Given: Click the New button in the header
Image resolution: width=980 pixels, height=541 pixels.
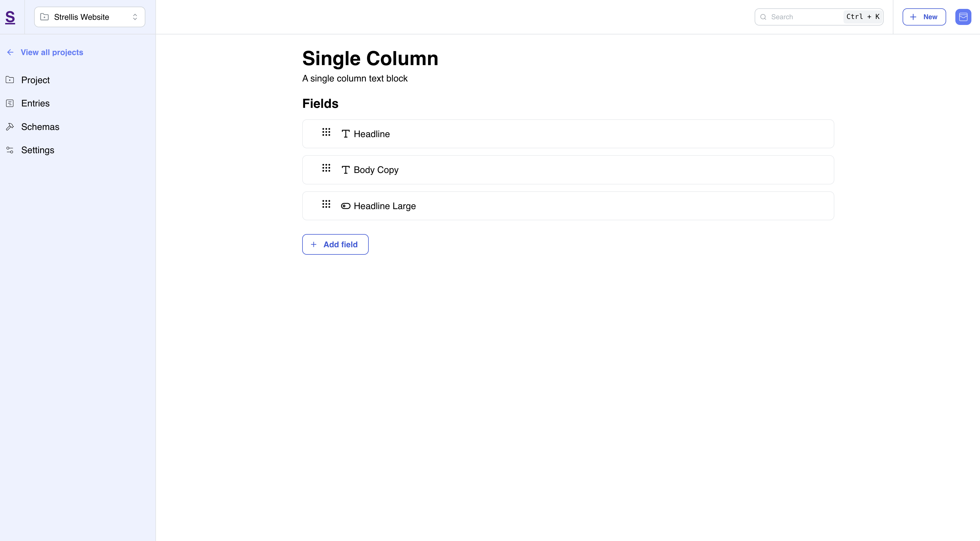Looking at the screenshot, I should pos(924,17).
